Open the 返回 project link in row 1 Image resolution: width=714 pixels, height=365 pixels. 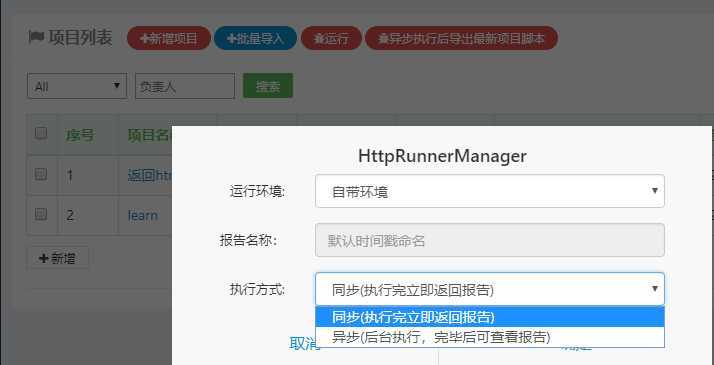149,175
